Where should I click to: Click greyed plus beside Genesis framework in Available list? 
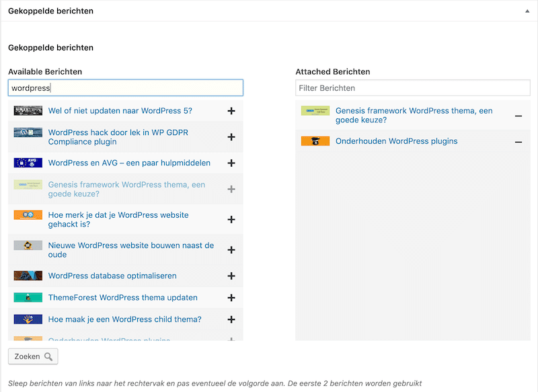(x=231, y=189)
